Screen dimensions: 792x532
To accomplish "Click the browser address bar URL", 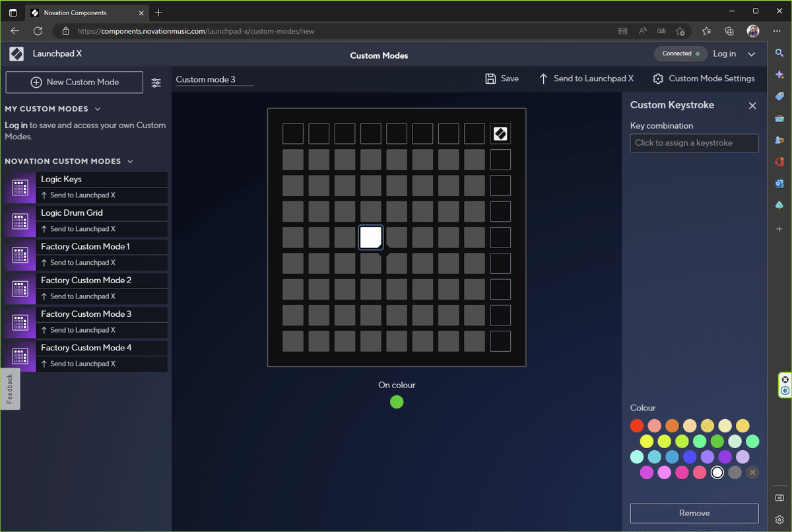I will pyautogui.click(x=196, y=31).
